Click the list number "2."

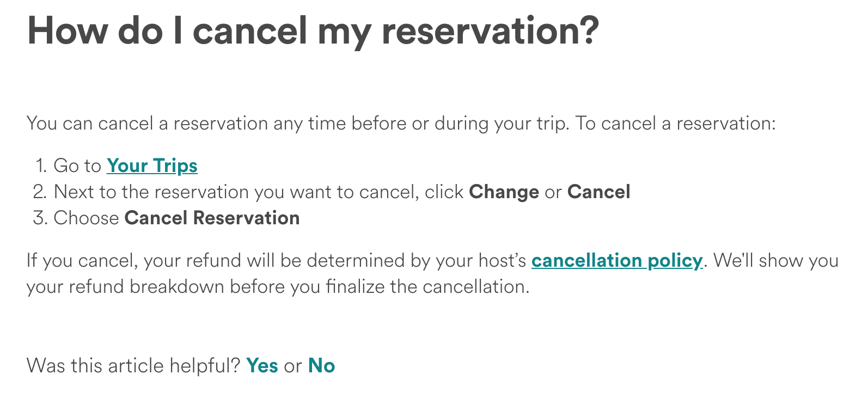coord(40,192)
